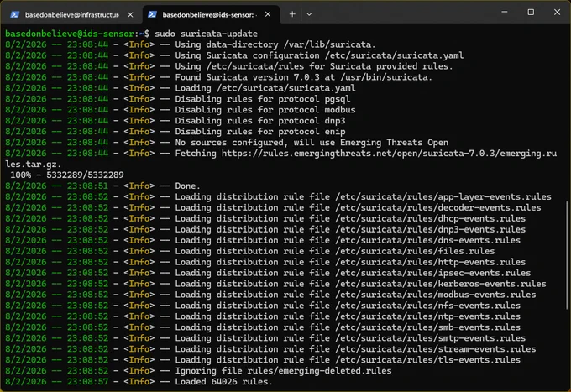
Task: Click 'No sources configured' message line
Action: click(312, 143)
